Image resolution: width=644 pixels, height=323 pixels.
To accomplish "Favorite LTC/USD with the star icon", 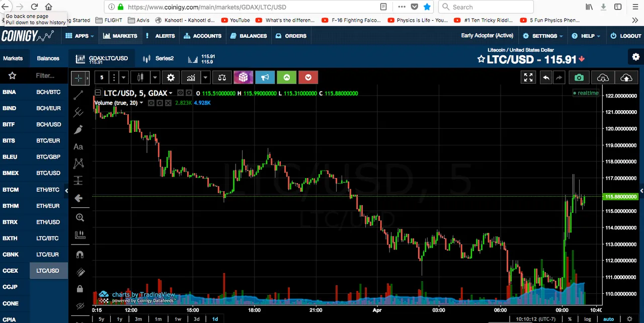I will pos(481,59).
